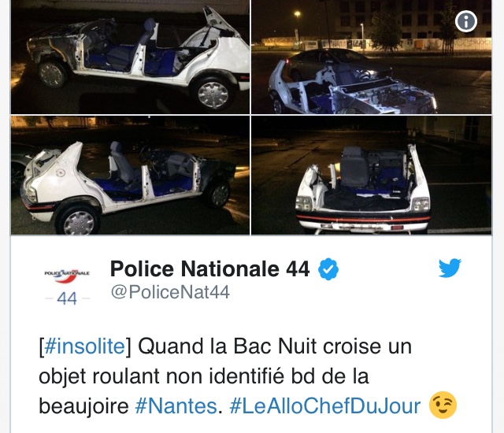Click the number 44 under the logo
Viewport: 504px width, 433px height.
(x=67, y=298)
